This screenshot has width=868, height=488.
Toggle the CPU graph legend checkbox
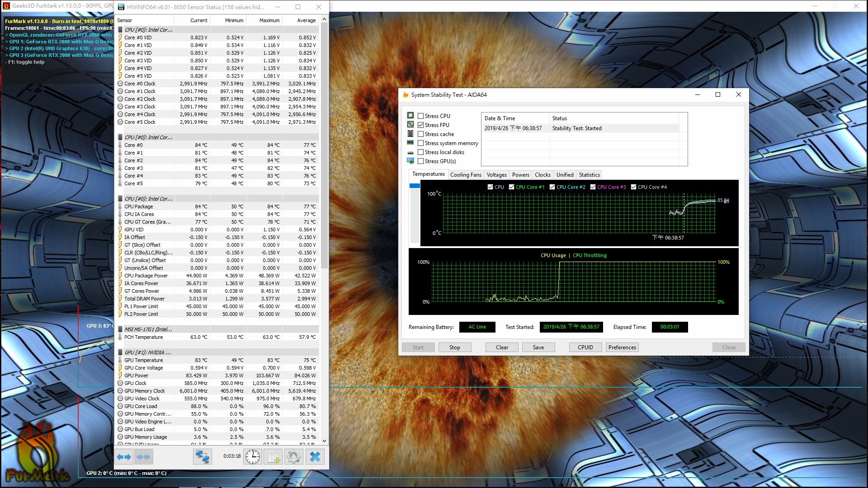(491, 187)
